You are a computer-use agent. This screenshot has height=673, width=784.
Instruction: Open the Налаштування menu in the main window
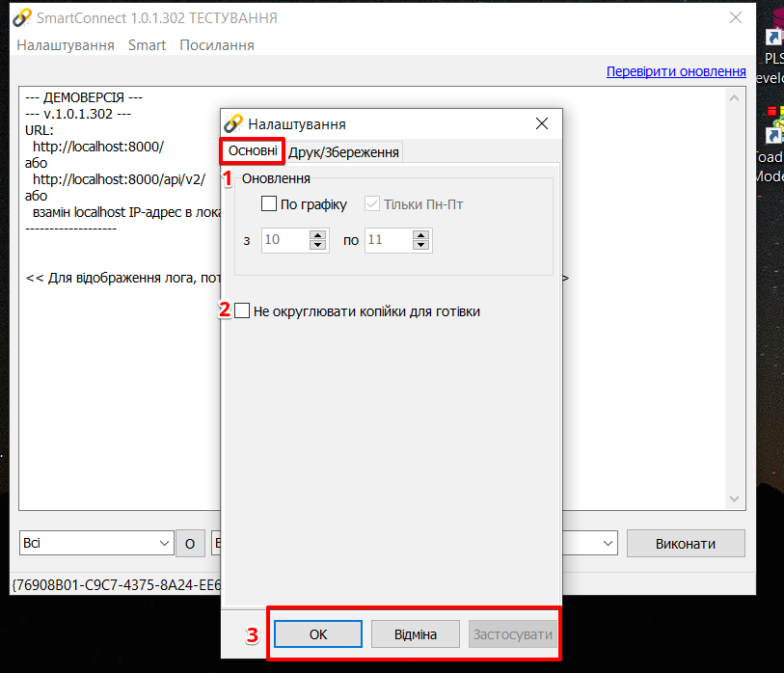pos(66,45)
